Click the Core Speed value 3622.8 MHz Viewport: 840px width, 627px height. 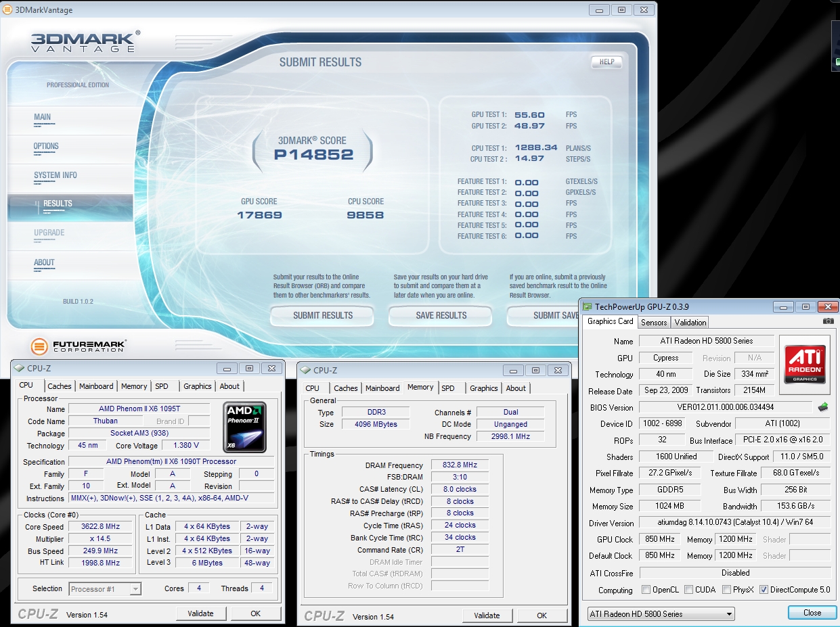tap(100, 526)
